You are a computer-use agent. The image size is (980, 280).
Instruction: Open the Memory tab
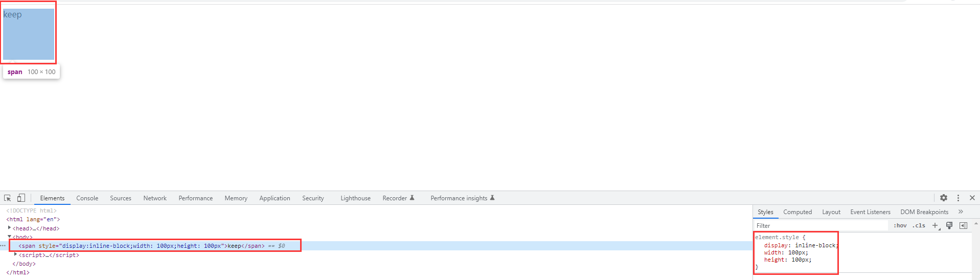click(236, 198)
